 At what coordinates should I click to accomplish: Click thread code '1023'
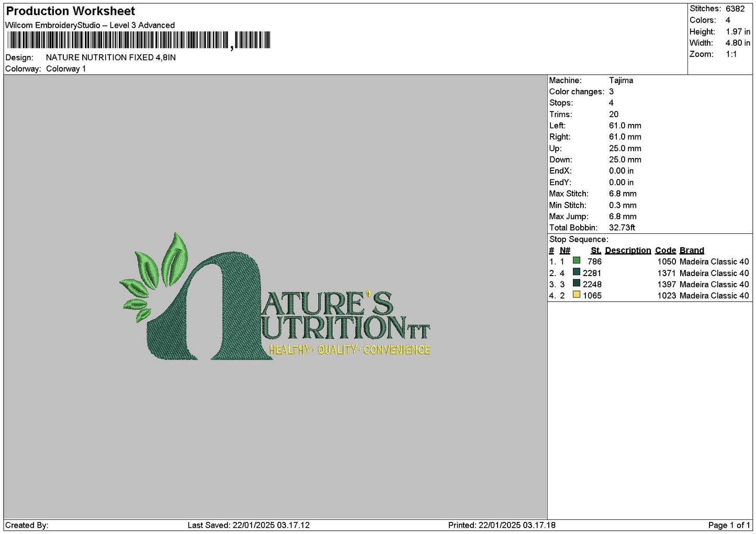point(667,296)
